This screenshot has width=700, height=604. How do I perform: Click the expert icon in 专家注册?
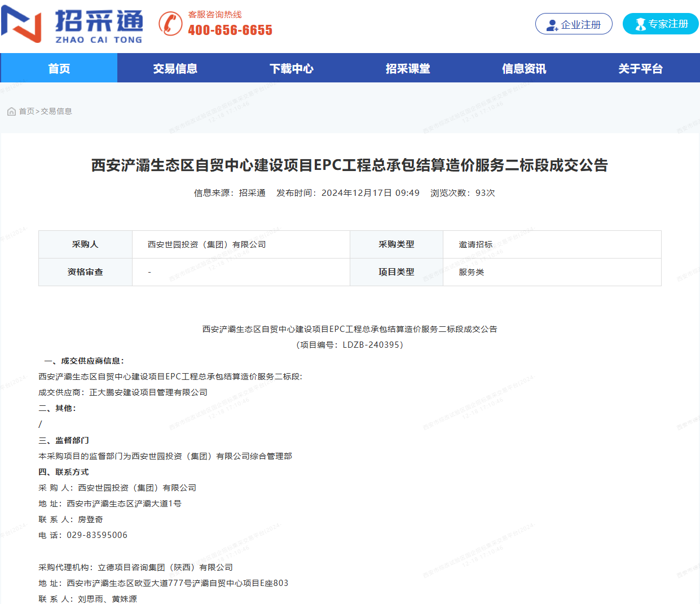pyautogui.click(x=640, y=24)
